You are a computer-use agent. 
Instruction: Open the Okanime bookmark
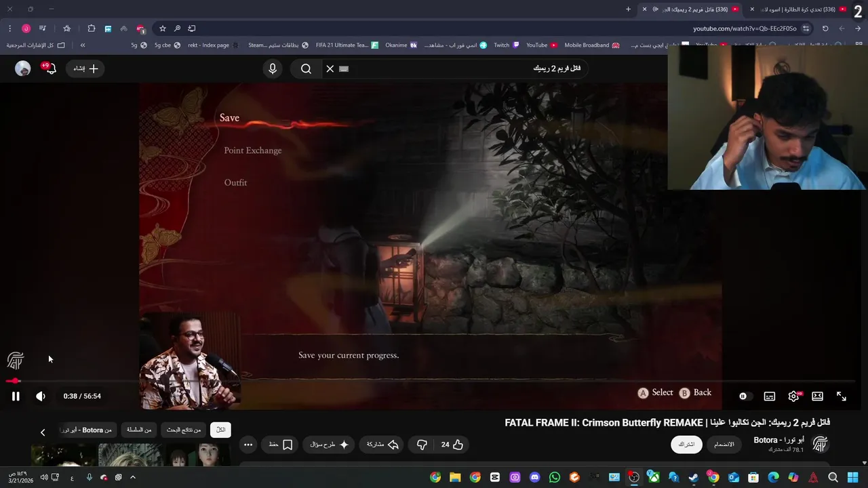pos(401,45)
